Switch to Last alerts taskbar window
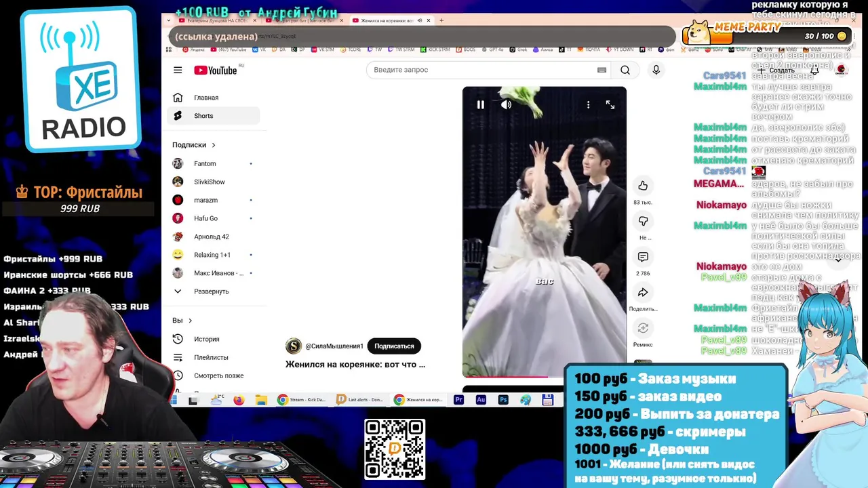 point(360,400)
